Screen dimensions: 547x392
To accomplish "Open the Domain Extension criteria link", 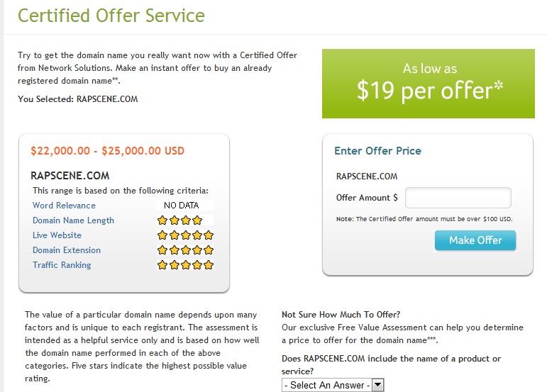I will [66, 250].
